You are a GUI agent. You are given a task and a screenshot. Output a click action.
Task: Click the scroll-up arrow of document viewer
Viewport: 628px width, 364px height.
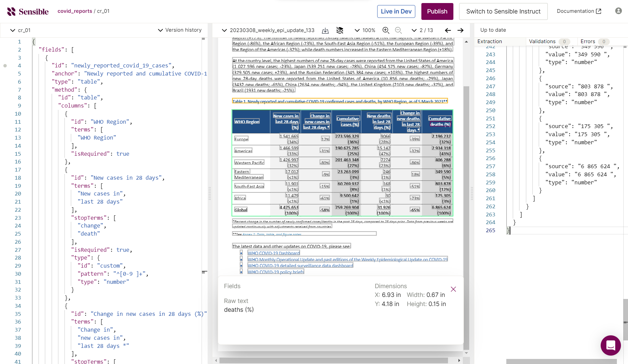(466, 42)
